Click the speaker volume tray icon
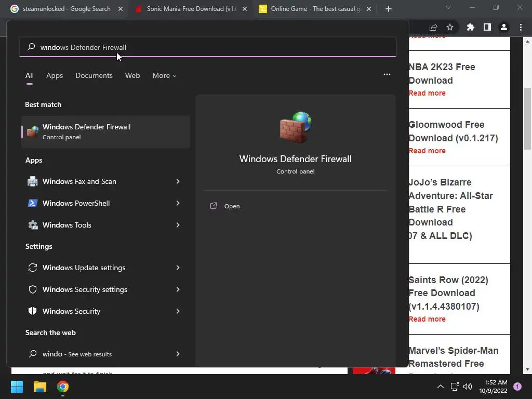 (x=468, y=387)
